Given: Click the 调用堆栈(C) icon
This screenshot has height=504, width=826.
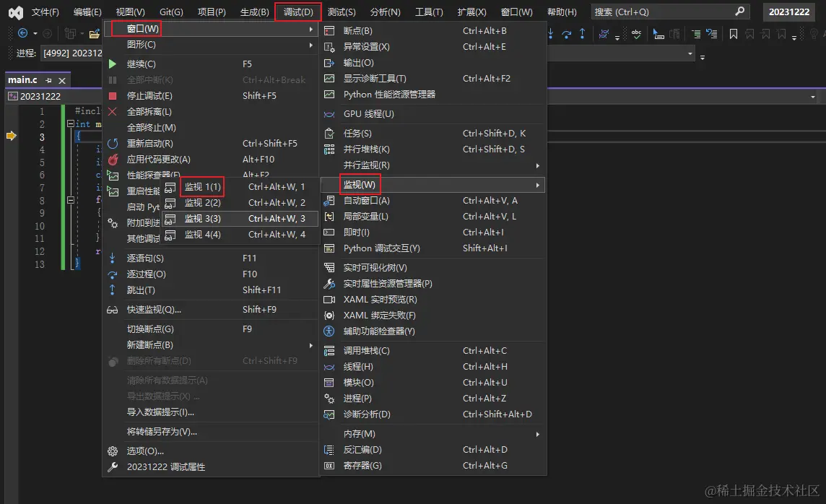Looking at the screenshot, I should (x=329, y=351).
